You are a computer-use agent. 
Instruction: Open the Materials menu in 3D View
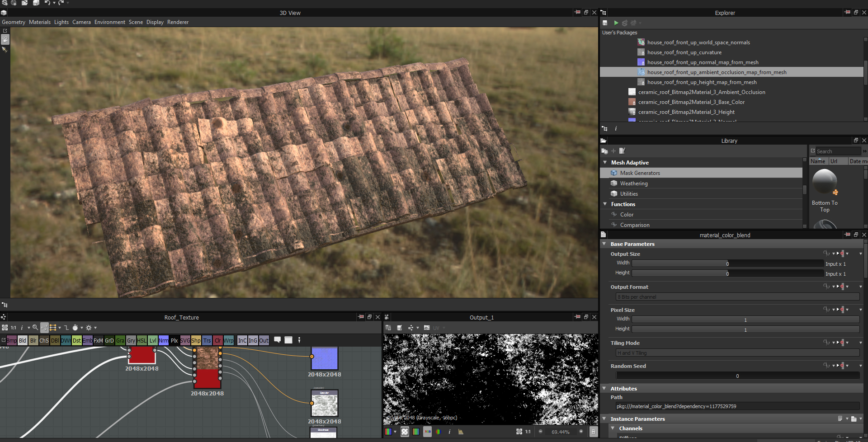click(x=40, y=22)
